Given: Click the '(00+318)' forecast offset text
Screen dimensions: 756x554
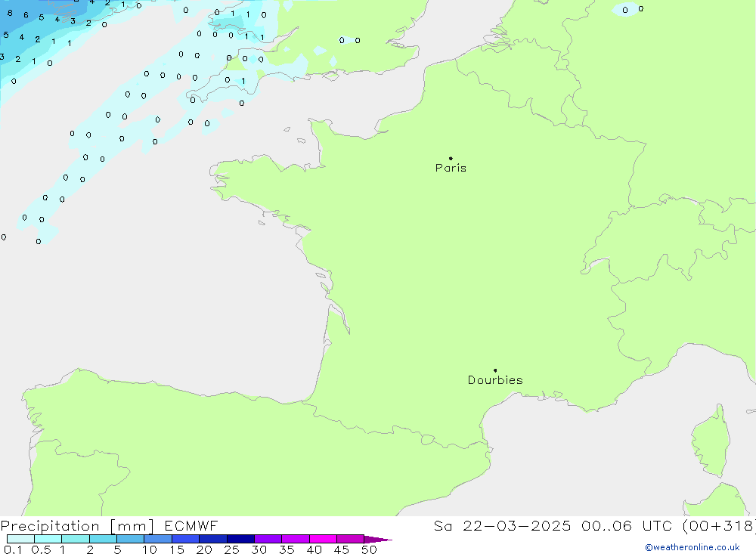Looking at the screenshot, I should (719, 526).
